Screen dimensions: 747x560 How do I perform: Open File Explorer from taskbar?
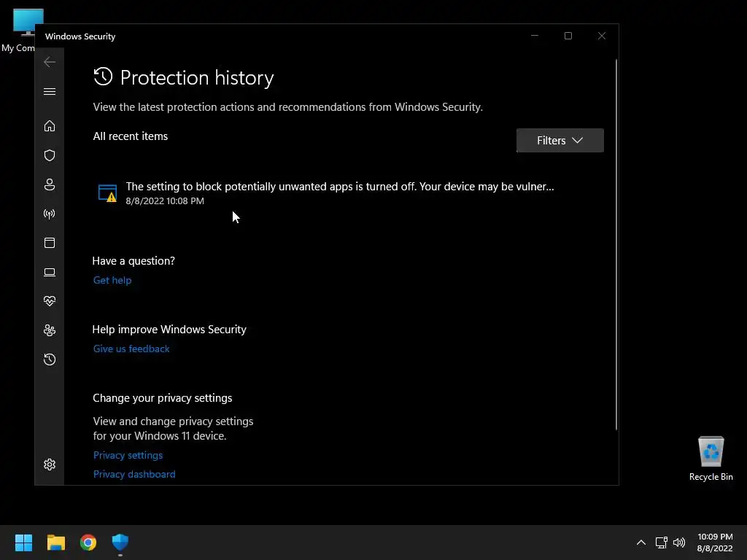tap(55, 542)
